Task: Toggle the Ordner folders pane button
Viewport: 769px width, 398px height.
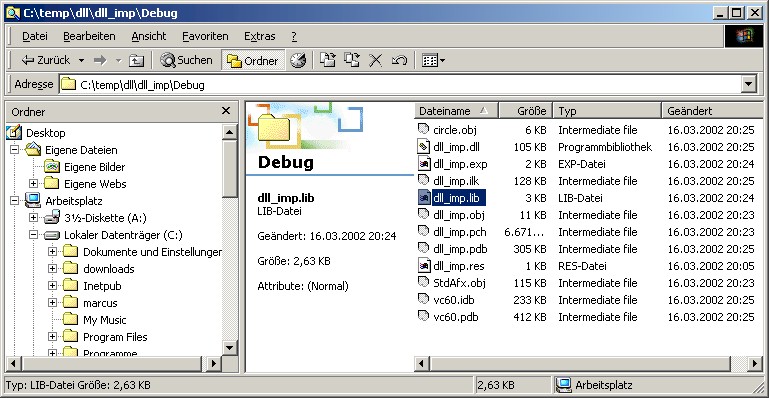Action: coord(253,61)
